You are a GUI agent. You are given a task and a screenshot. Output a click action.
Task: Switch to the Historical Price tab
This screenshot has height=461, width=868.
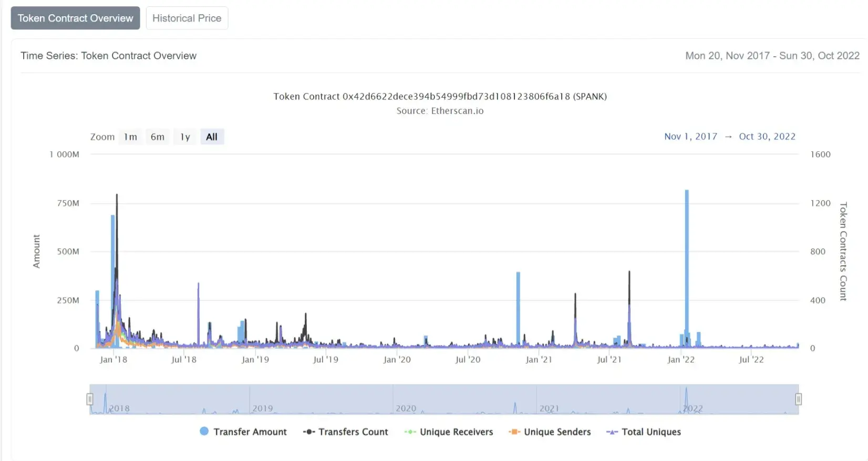click(x=187, y=18)
